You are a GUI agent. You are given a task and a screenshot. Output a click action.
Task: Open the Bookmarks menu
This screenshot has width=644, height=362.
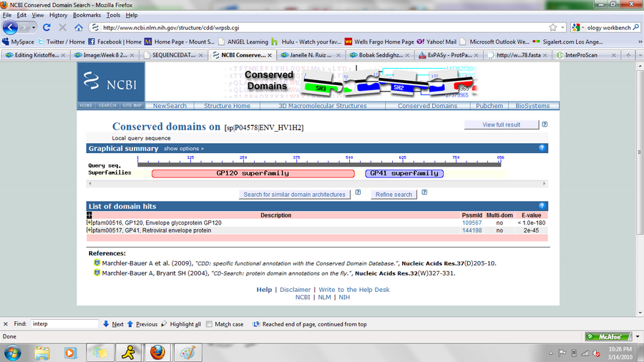click(87, 14)
